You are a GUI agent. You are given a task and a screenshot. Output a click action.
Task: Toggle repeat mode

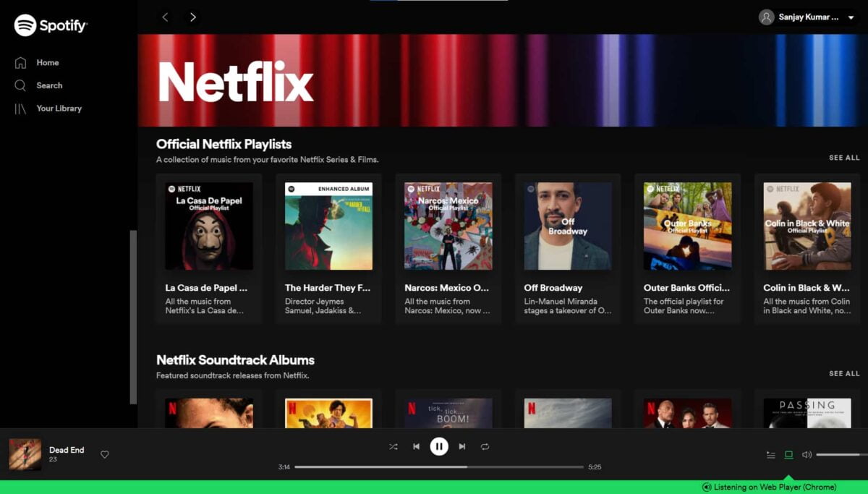485,446
